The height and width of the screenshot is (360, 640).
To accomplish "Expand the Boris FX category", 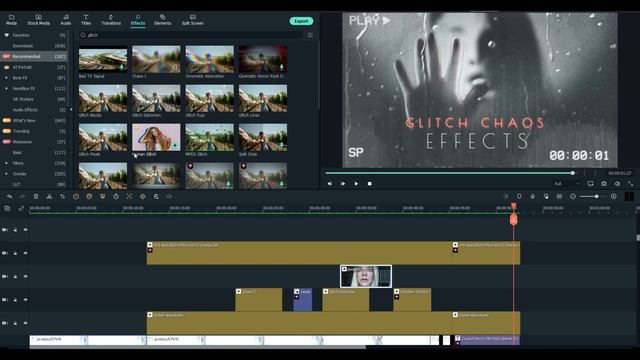I will click(x=6, y=78).
